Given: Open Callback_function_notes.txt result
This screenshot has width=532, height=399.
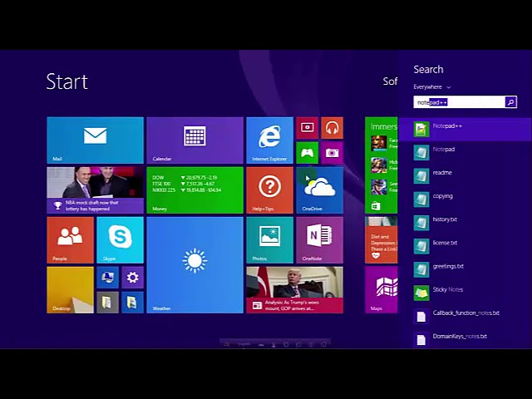Looking at the screenshot, I should [465, 317].
